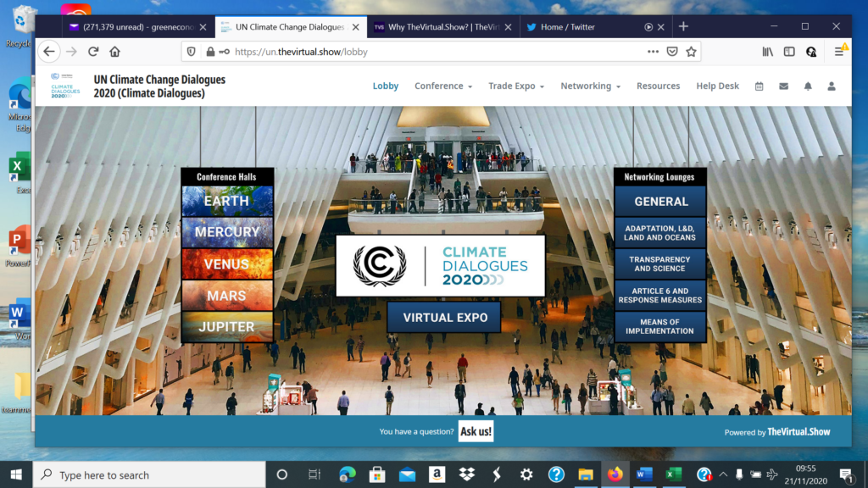Enter the VENUS conference hall
This screenshot has width=868, height=488.
227,264
